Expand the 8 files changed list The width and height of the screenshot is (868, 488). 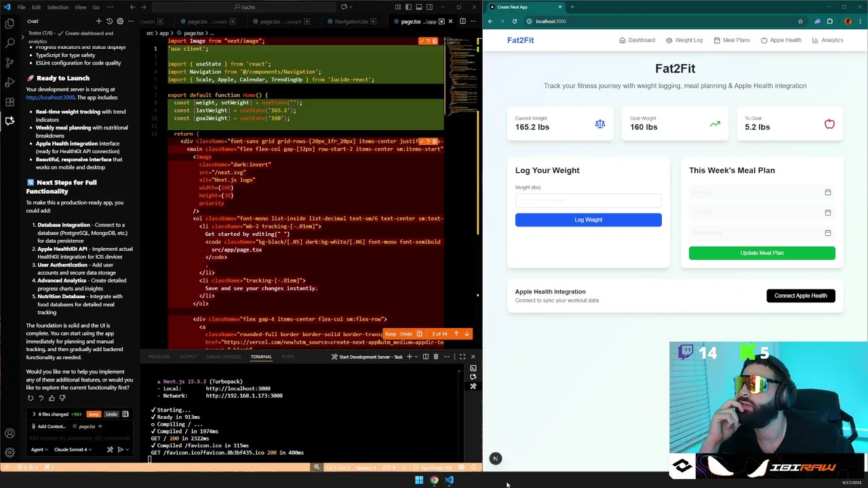[33, 413]
